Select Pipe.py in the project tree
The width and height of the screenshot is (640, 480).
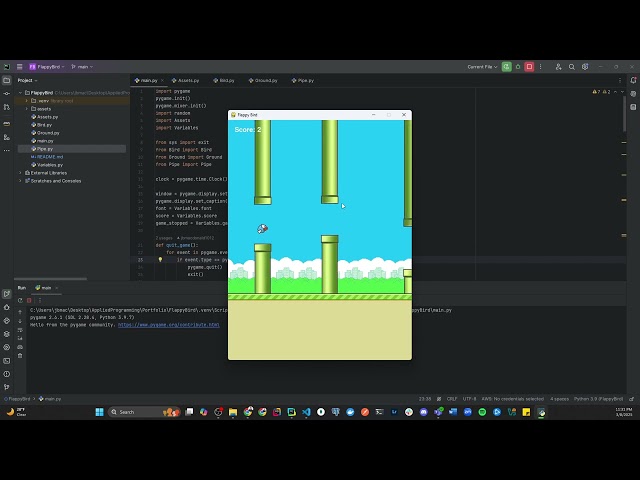pos(42,149)
